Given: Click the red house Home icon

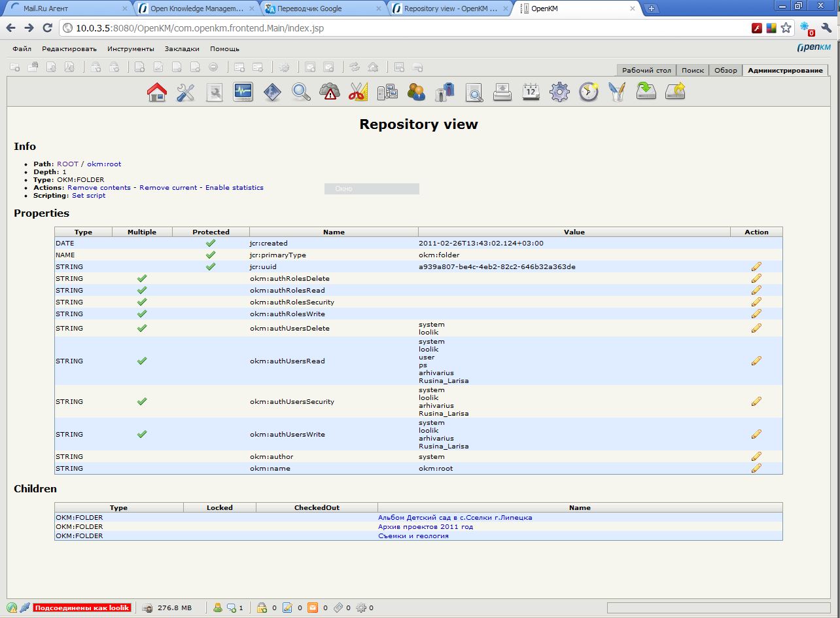Looking at the screenshot, I should (x=157, y=92).
